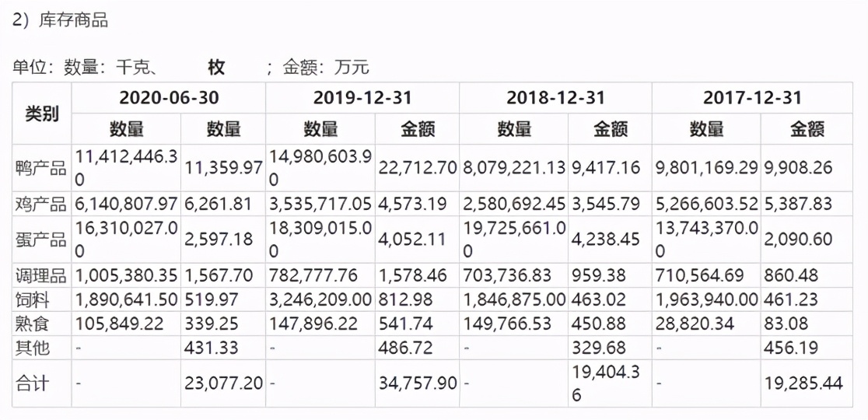The height and width of the screenshot is (420, 868).
Task: Click the 库存商品 section heading
Action: (59, 21)
